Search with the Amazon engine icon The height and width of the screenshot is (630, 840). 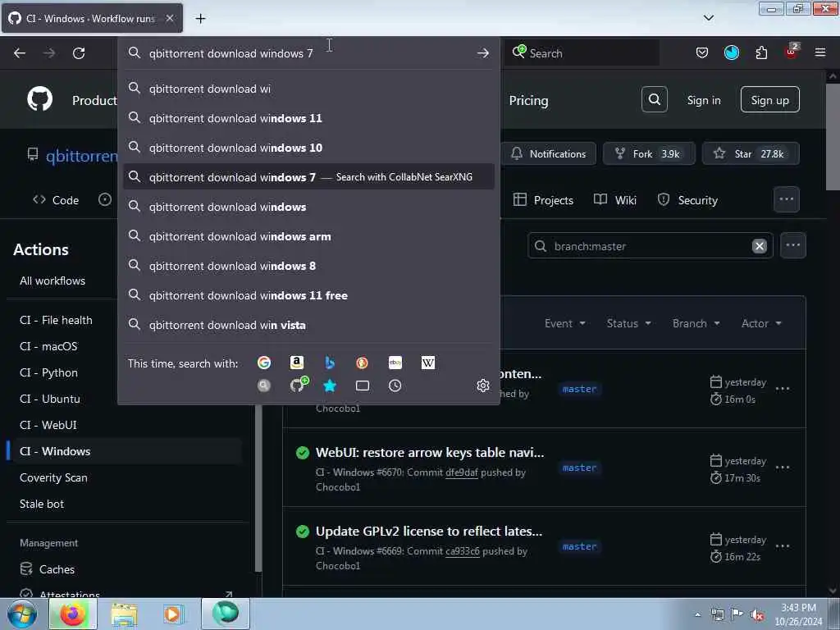tap(297, 363)
